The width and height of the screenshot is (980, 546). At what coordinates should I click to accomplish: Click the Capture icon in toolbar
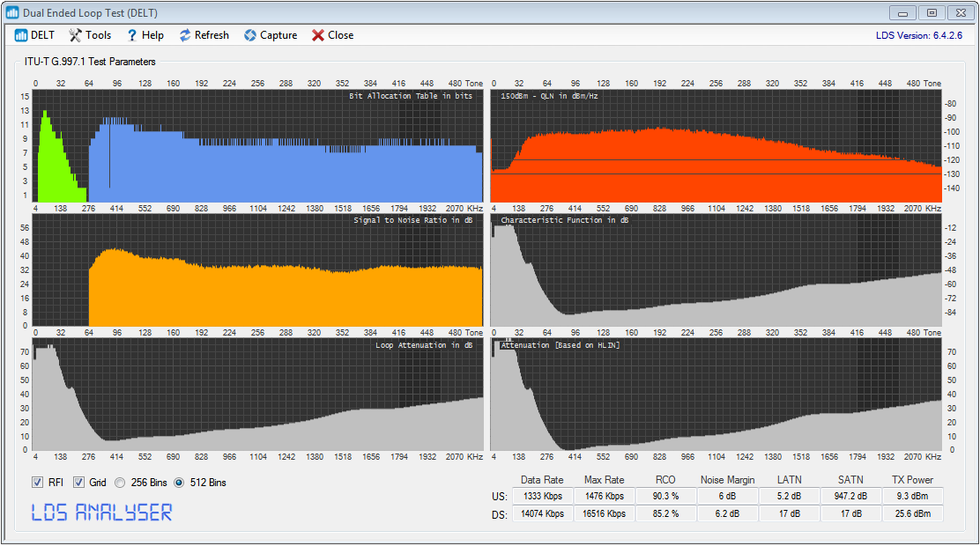tap(250, 35)
